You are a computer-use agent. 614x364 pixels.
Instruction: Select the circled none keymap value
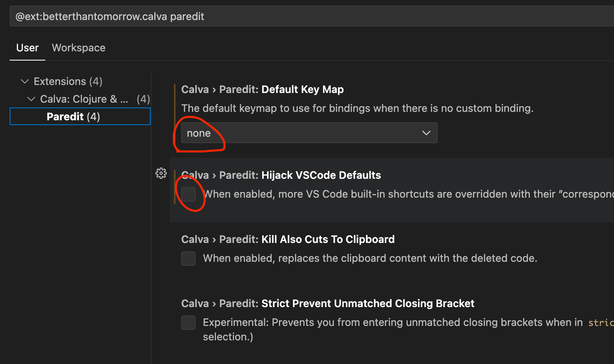click(199, 133)
